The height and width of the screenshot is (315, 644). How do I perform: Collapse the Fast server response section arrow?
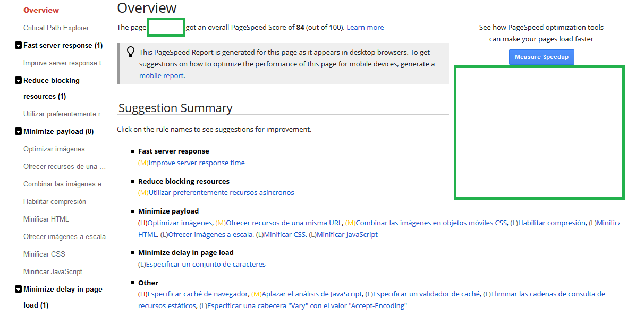[18, 46]
